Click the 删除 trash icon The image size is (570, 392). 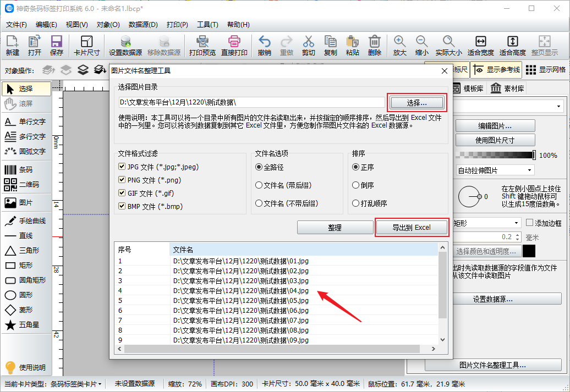pos(375,46)
